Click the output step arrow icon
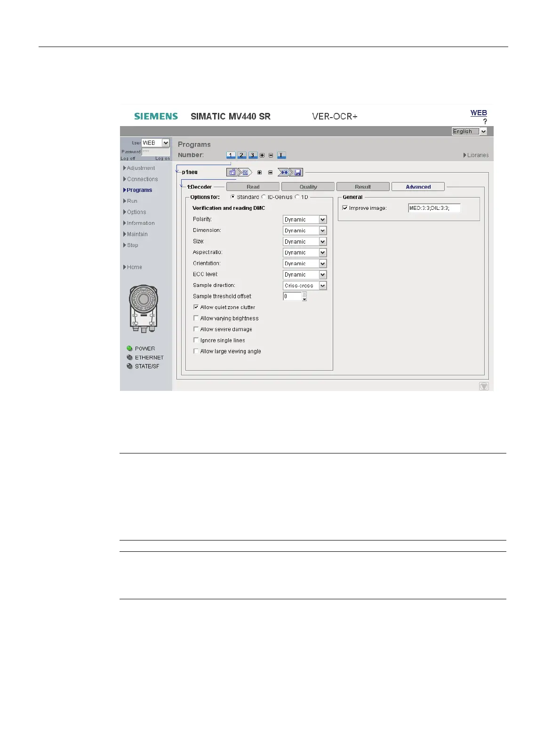This screenshot has height=747, width=560. tap(284, 172)
